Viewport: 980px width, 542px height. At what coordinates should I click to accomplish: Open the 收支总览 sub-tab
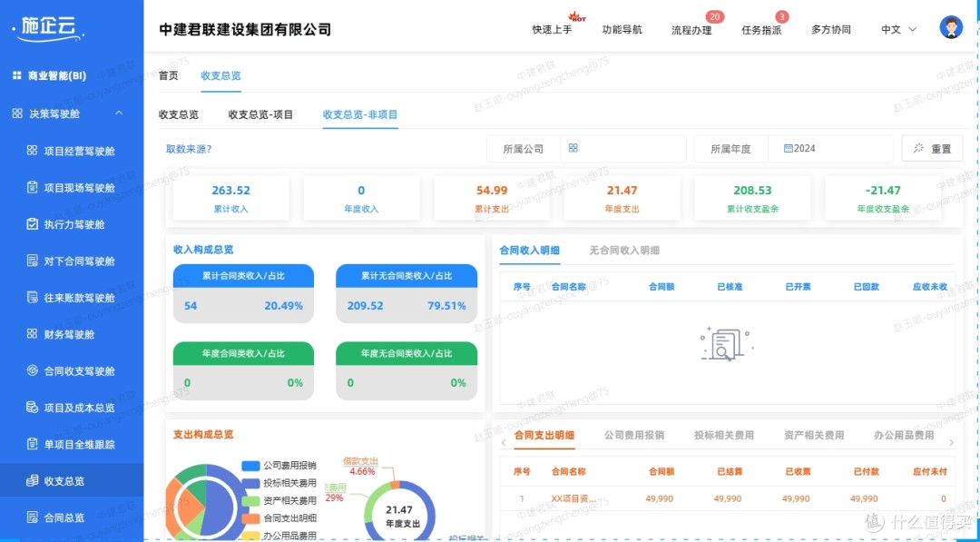click(179, 114)
